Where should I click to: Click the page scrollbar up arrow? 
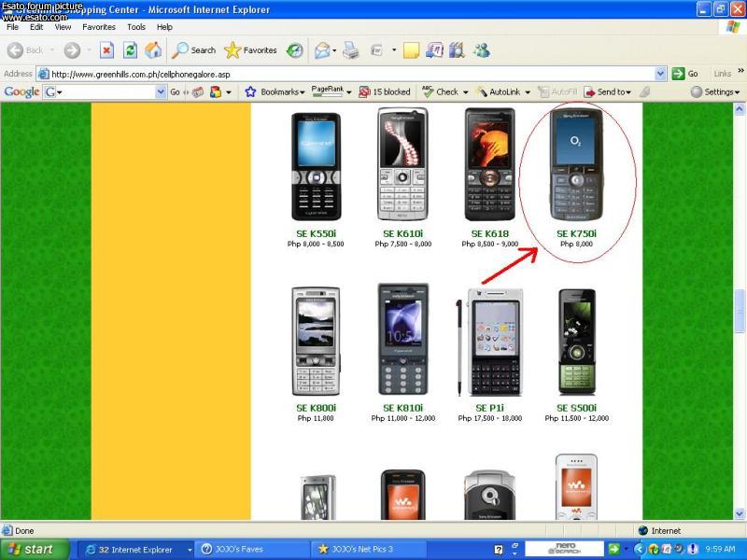click(x=740, y=109)
